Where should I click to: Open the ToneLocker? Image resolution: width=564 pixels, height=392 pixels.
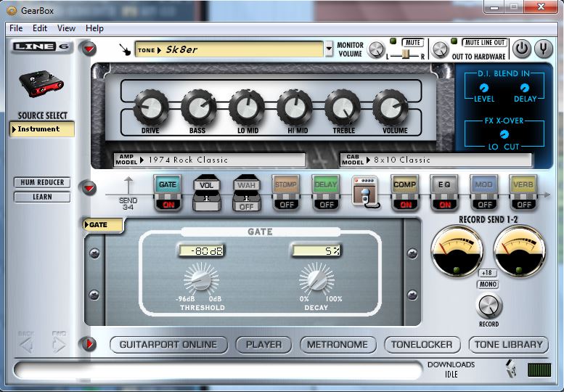click(422, 345)
